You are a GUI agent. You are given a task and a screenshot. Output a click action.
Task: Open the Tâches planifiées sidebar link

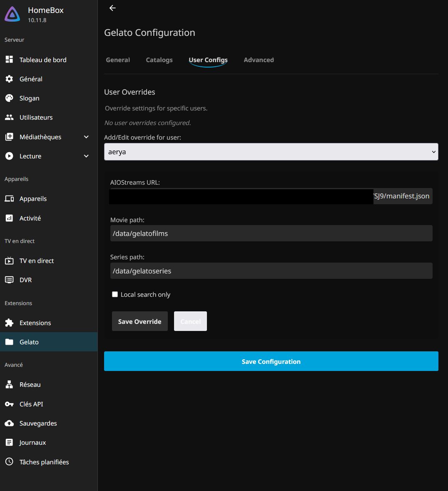pos(49,461)
